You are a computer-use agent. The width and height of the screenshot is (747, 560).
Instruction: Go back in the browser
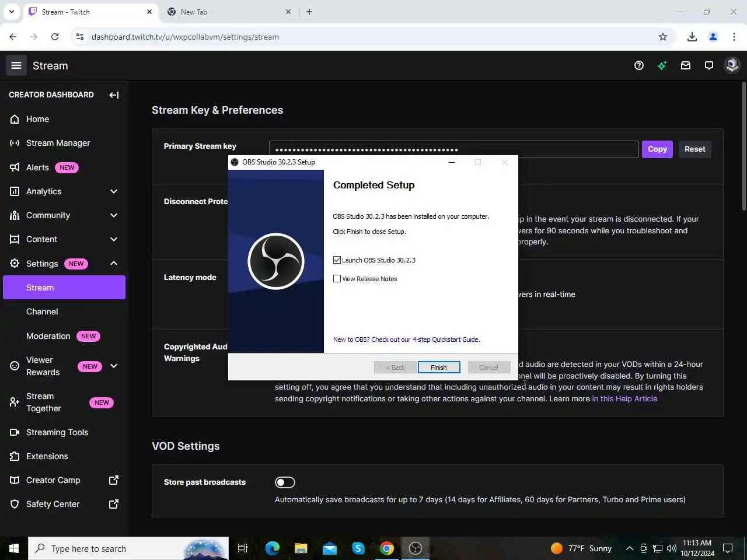pos(13,37)
